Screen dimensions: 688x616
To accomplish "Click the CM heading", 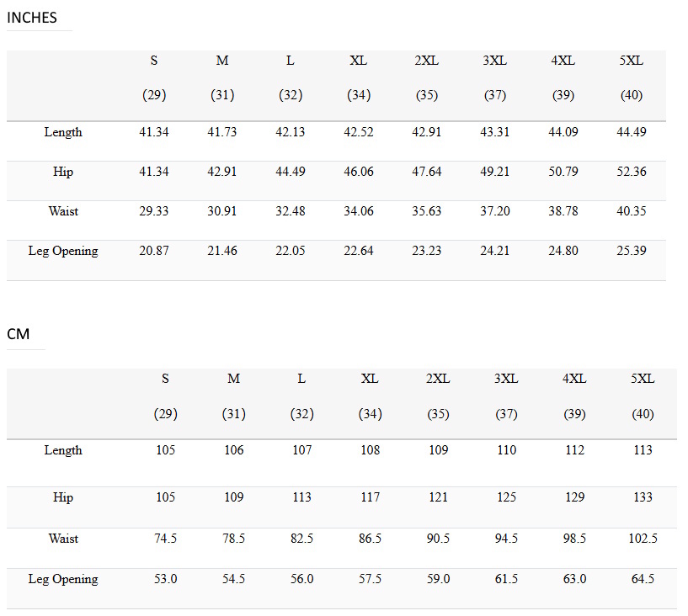I will pos(19,334).
